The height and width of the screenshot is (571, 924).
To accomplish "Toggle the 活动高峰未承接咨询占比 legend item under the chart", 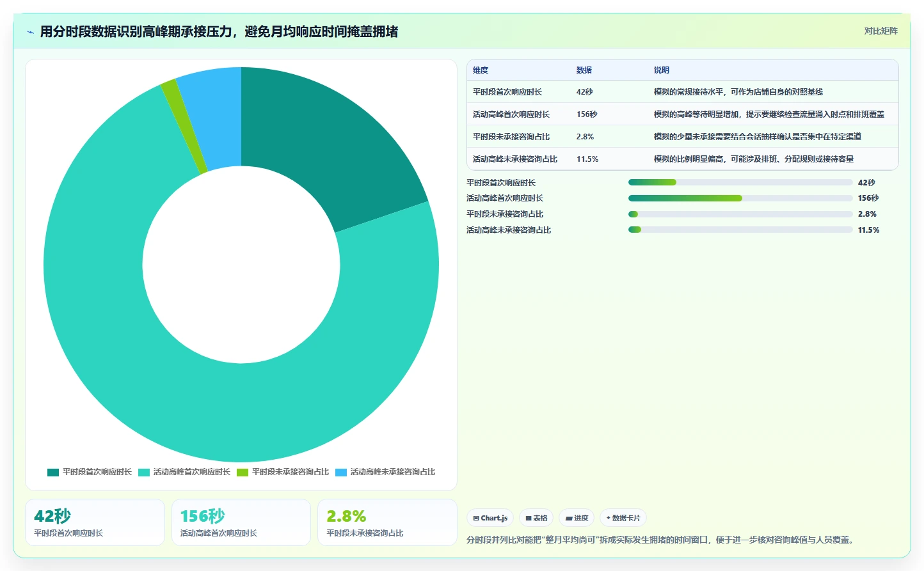I will 385,472.
